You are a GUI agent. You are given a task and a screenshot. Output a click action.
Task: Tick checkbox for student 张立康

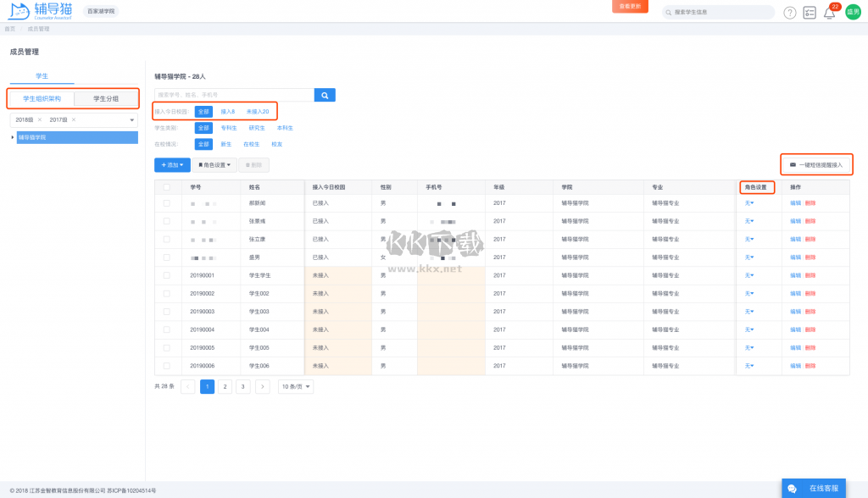(x=167, y=239)
